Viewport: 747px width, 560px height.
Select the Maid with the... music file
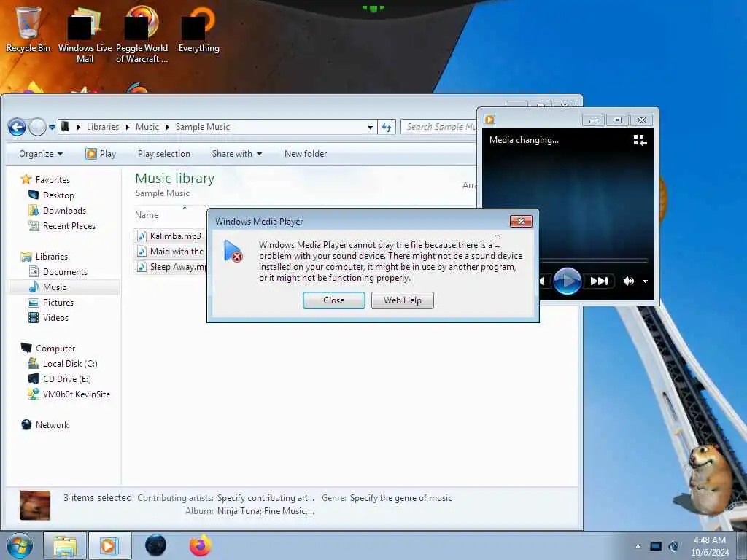(x=171, y=252)
